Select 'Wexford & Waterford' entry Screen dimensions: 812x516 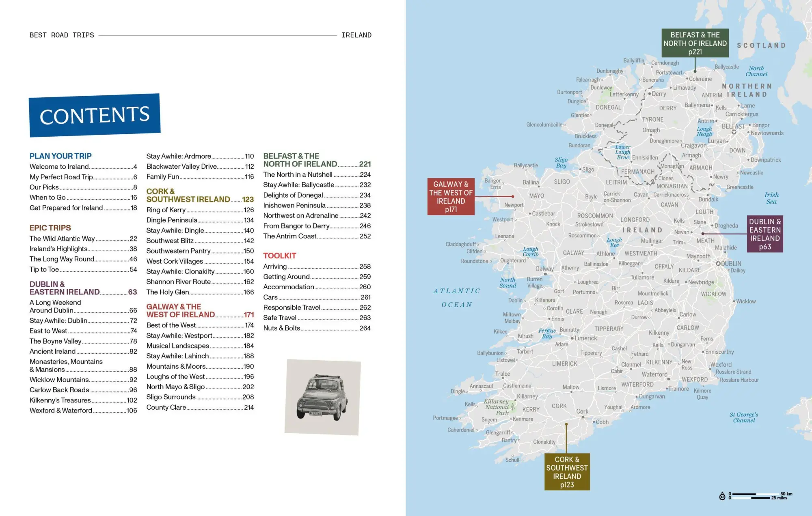83,411
